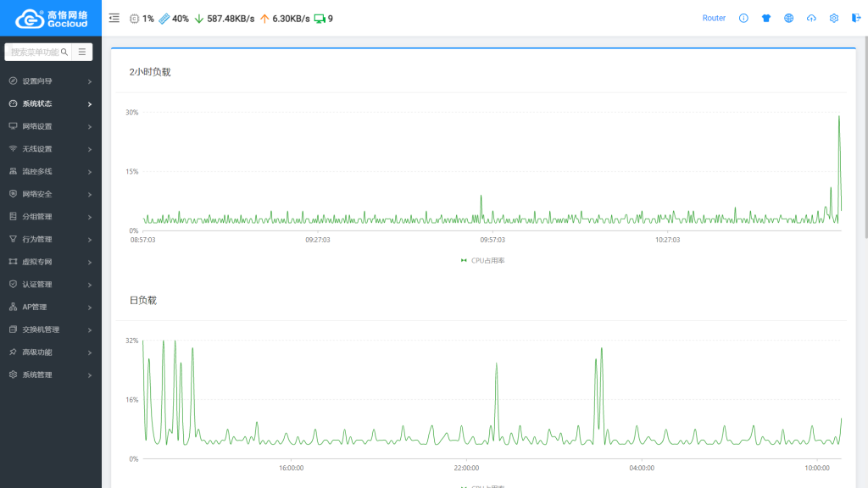Click the 22:00:00 axis label
868x488 pixels.
click(467, 468)
